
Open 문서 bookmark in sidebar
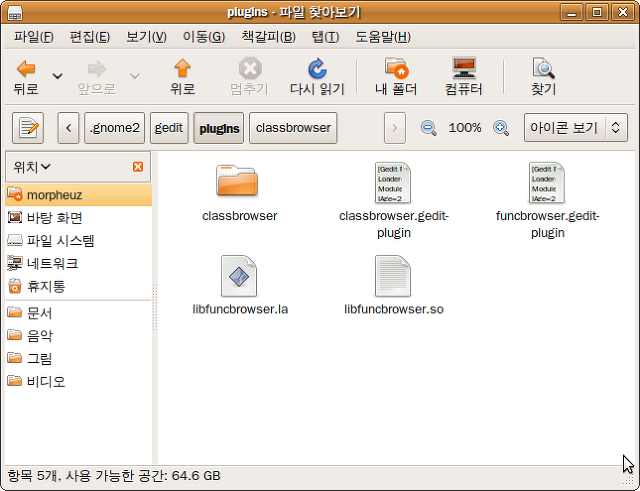pos(78,313)
